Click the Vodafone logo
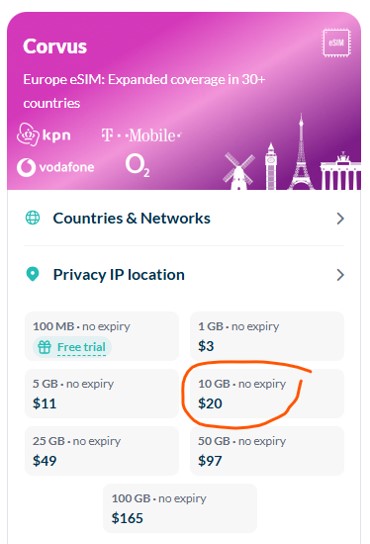 pos(56,168)
